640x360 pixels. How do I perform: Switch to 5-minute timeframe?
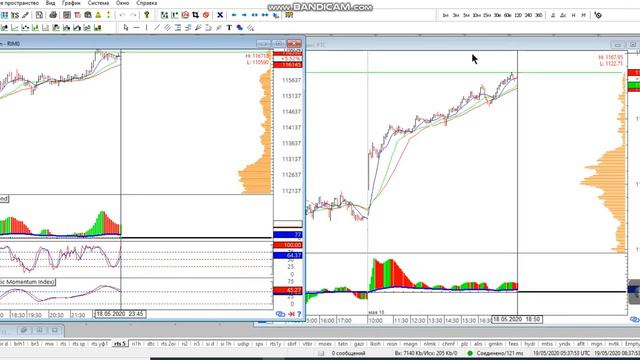pyautogui.click(x=466, y=15)
